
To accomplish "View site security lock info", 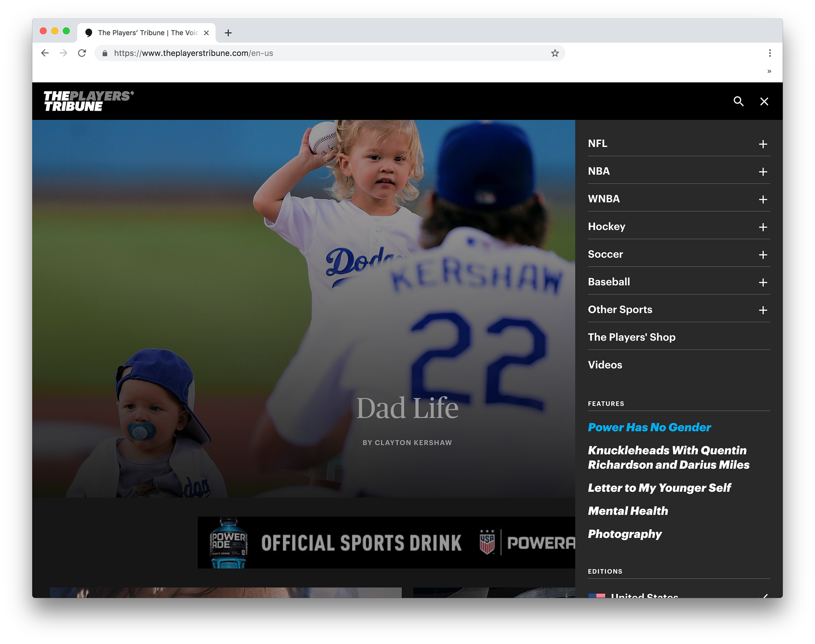I will pyautogui.click(x=105, y=53).
